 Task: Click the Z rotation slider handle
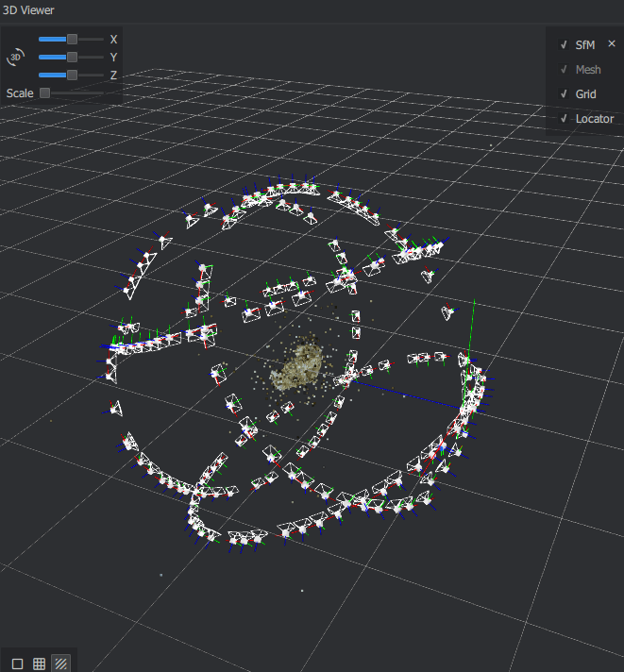point(72,75)
